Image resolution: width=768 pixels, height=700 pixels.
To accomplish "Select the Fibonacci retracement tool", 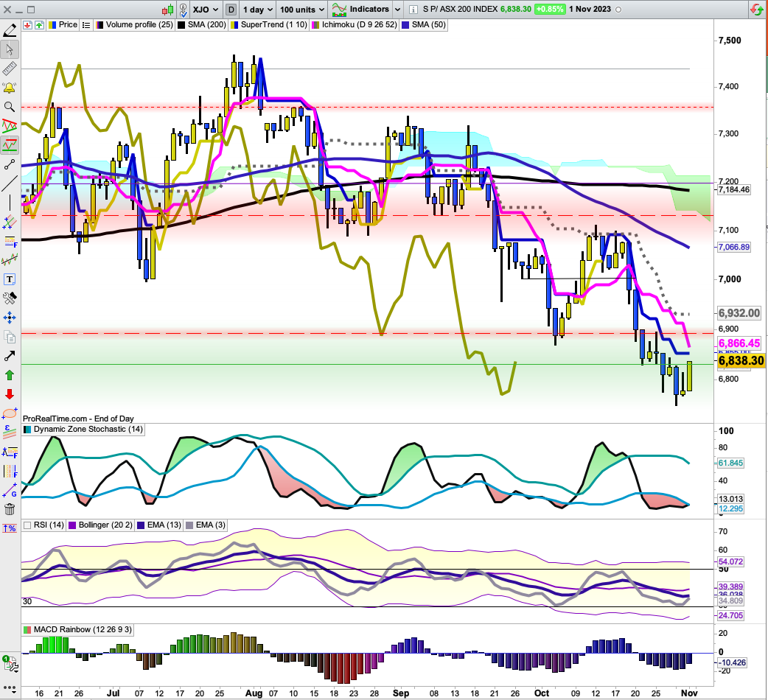I will (10, 241).
